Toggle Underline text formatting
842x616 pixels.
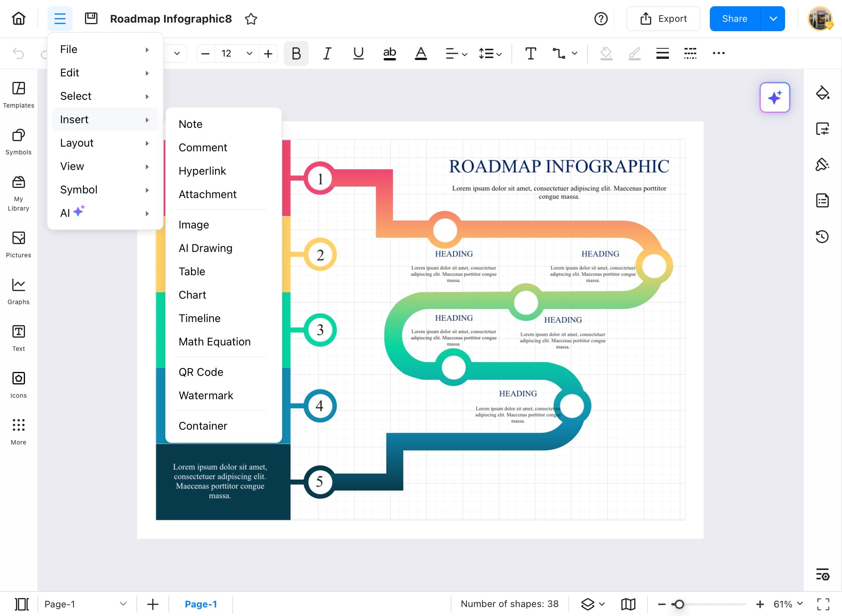pos(358,53)
